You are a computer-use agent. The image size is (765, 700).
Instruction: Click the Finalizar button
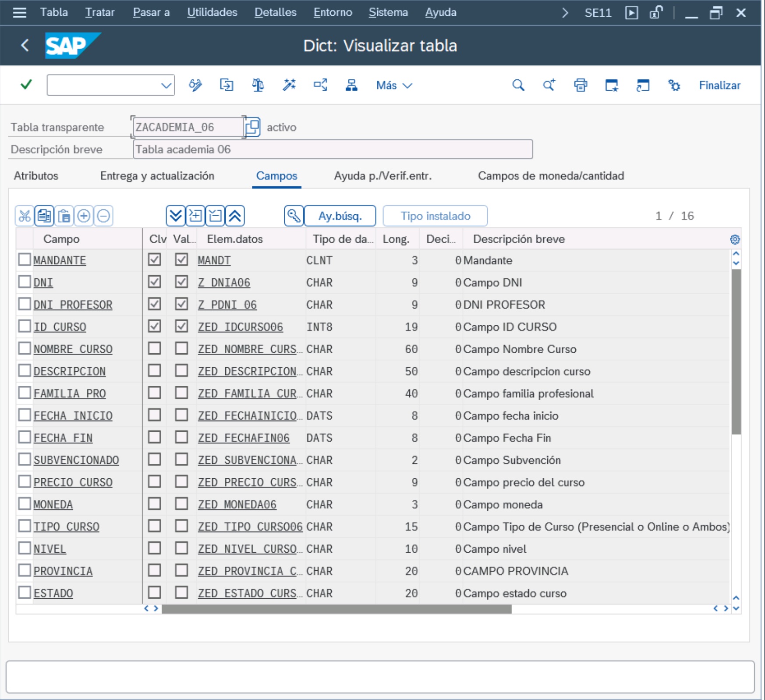point(719,85)
